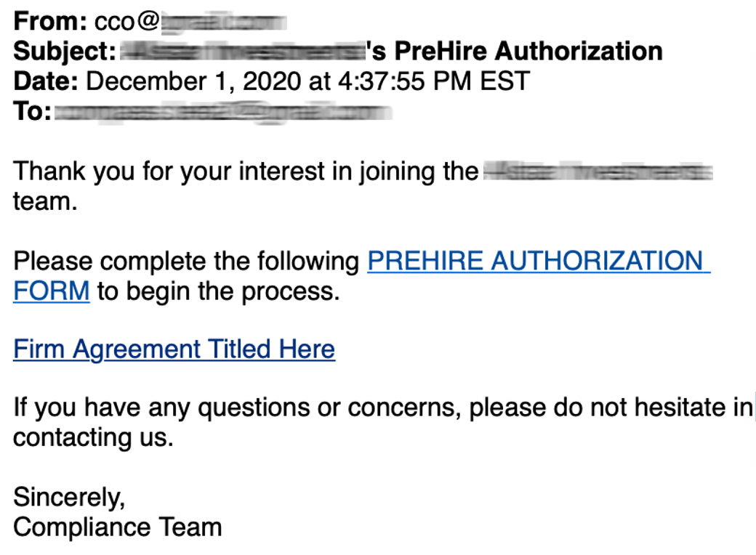This screenshot has height=555, width=756.
Task: Click the bold 'Date:' header label
Action: [x=46, y=81]
